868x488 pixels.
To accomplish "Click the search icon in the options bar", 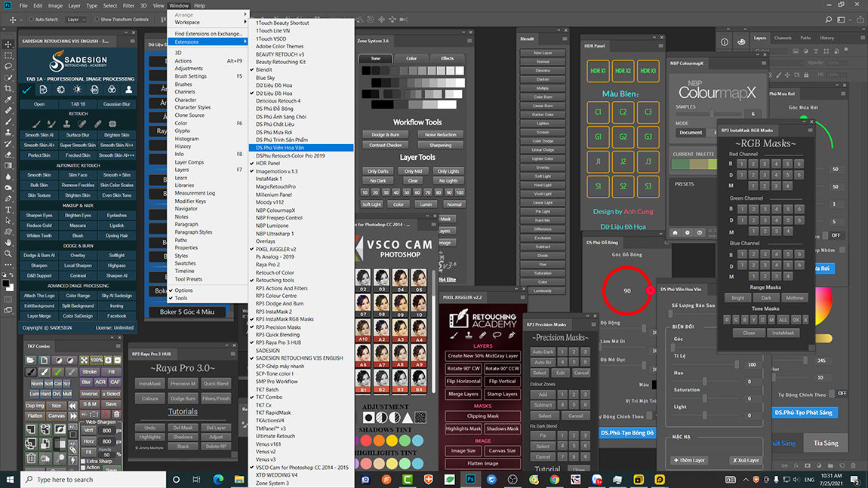I will tap(828, 20).
